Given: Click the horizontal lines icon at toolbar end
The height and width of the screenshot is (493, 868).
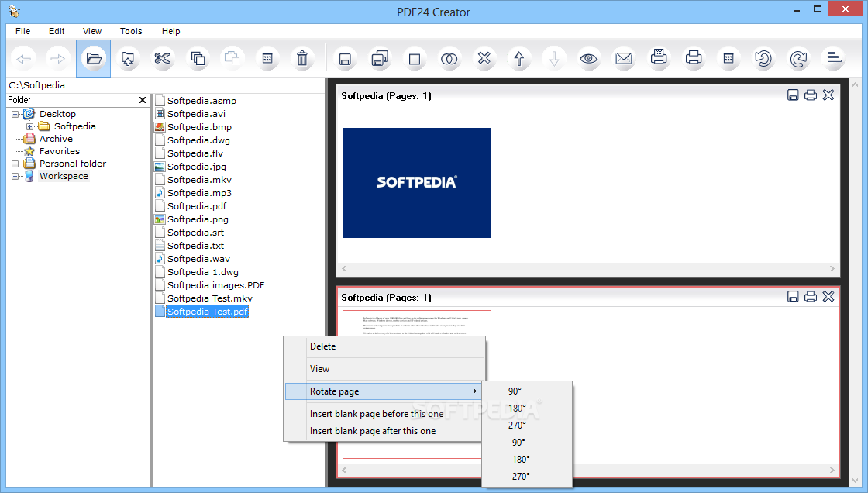Looking at the screenshot, I should pyautogui.click(x=834, y=59).
